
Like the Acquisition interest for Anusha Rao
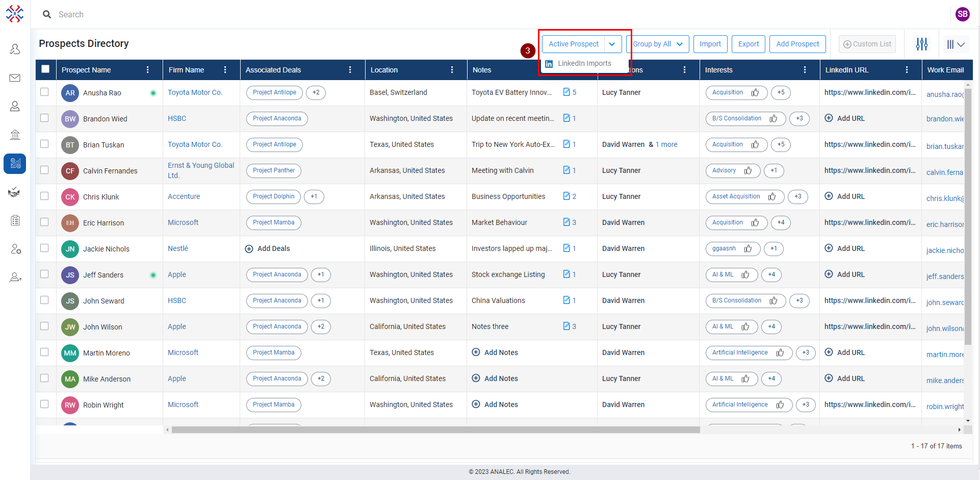[x=755, y=92]
